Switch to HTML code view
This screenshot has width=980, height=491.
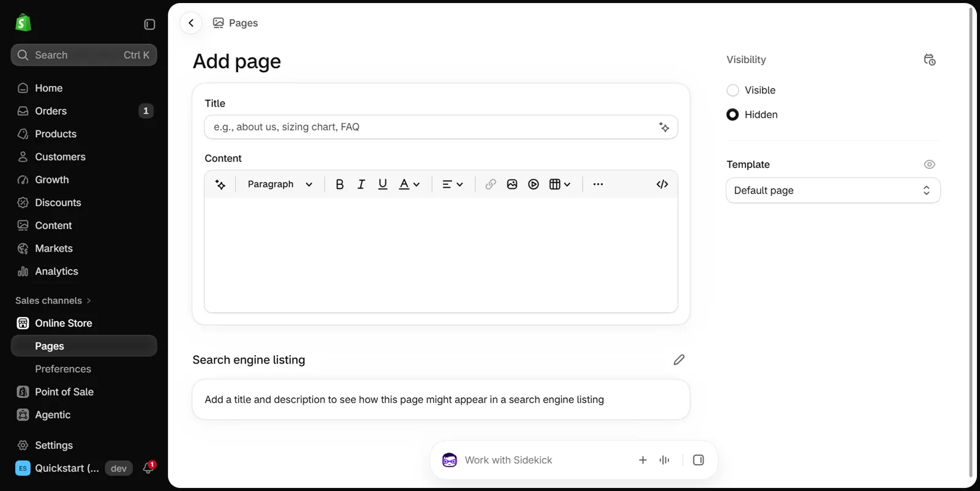point(662,184)
